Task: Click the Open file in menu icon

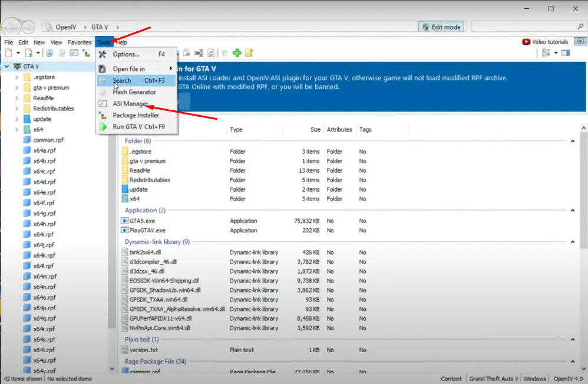Action: tap(102, 68)
